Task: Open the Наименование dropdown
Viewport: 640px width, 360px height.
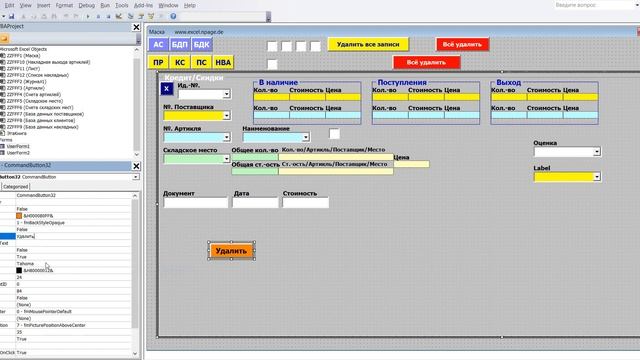Action: click(306, 138)
